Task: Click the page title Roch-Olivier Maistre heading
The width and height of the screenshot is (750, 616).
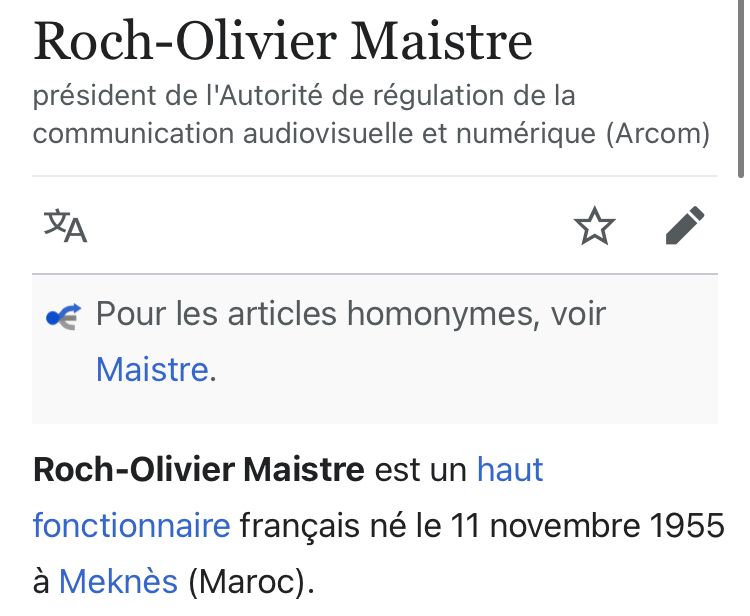Action: coord(283,41)
